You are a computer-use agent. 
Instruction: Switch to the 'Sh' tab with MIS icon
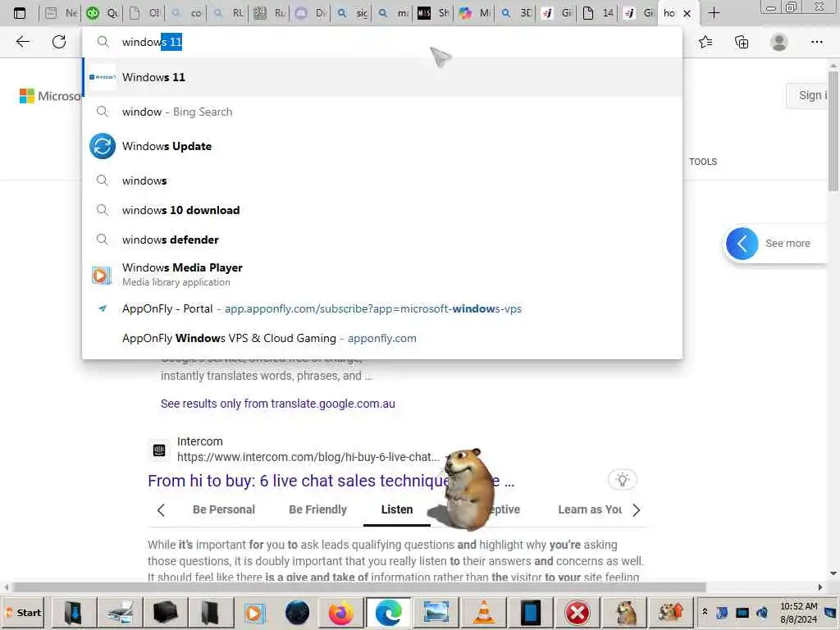[433, 13]
